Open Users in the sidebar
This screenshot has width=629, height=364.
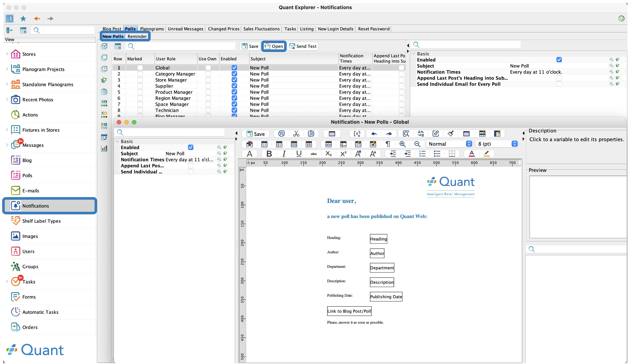[x=28, y=251]
